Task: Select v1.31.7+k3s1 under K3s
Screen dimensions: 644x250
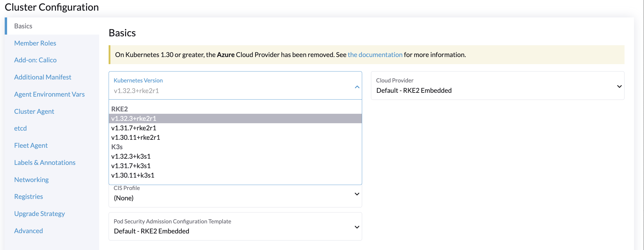Action: (235, 166)
